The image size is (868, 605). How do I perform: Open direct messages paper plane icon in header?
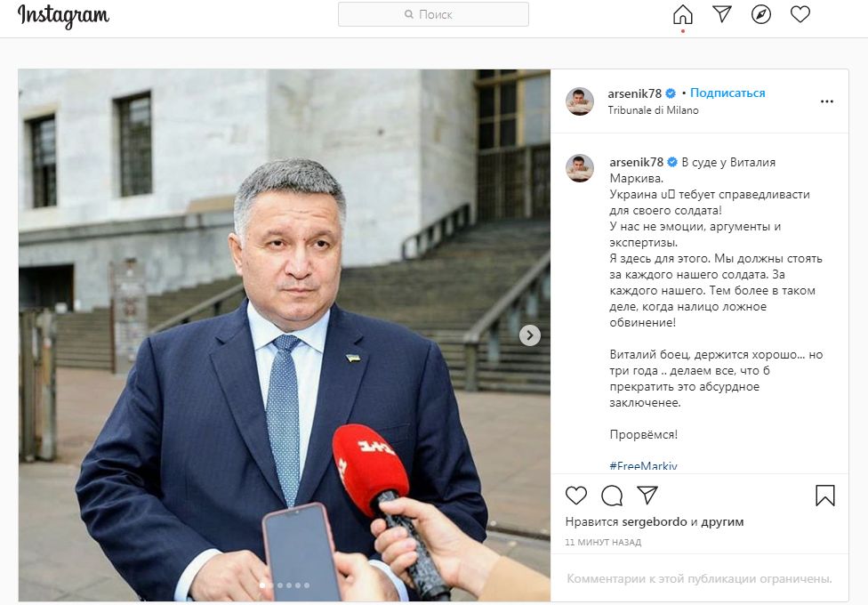point(722,14)
